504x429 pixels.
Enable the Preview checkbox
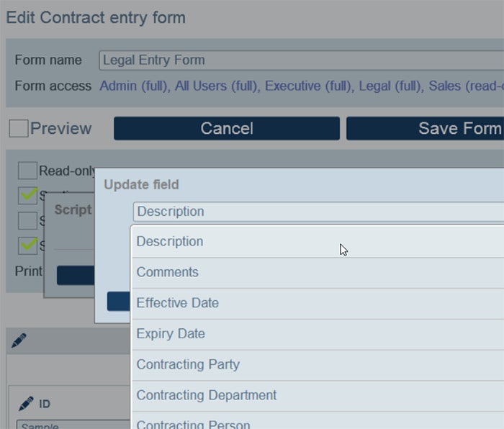[x=19, y=129]
